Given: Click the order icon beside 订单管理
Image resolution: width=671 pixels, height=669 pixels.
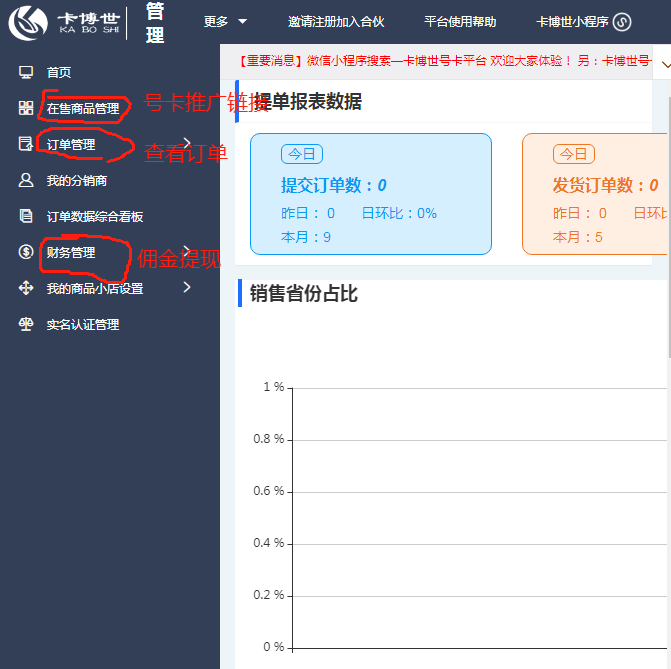Looking at the screenshot, I should [26, 144].
